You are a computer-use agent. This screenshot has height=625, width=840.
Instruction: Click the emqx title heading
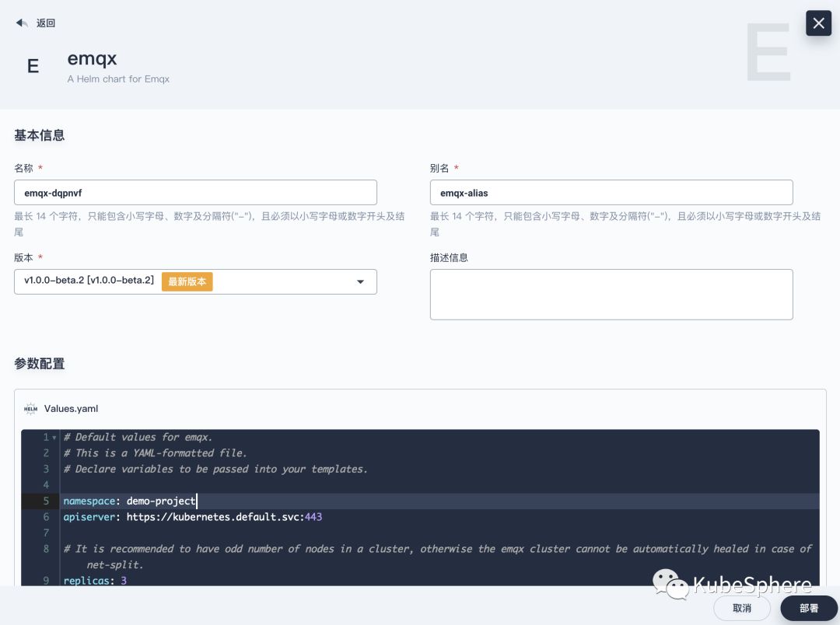pyautogui.click(x=92, y=58)
